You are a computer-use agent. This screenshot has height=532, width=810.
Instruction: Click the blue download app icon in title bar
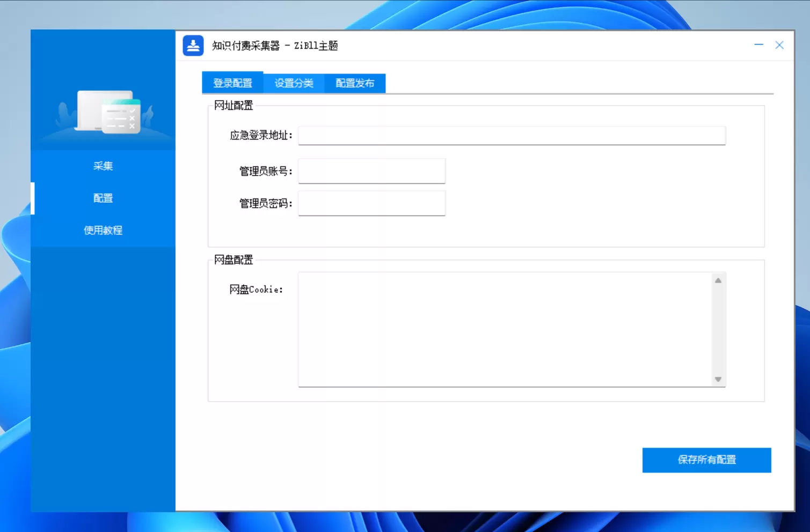point(193,46)
